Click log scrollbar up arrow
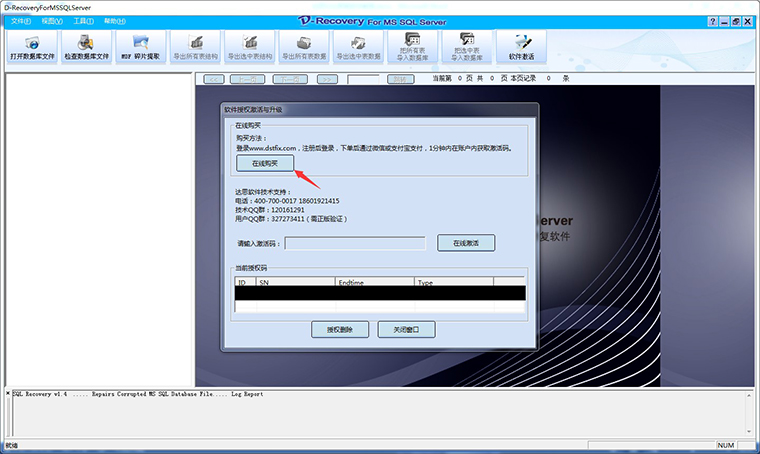This screenshot has height=454, width=760. (x=749, y=395)
